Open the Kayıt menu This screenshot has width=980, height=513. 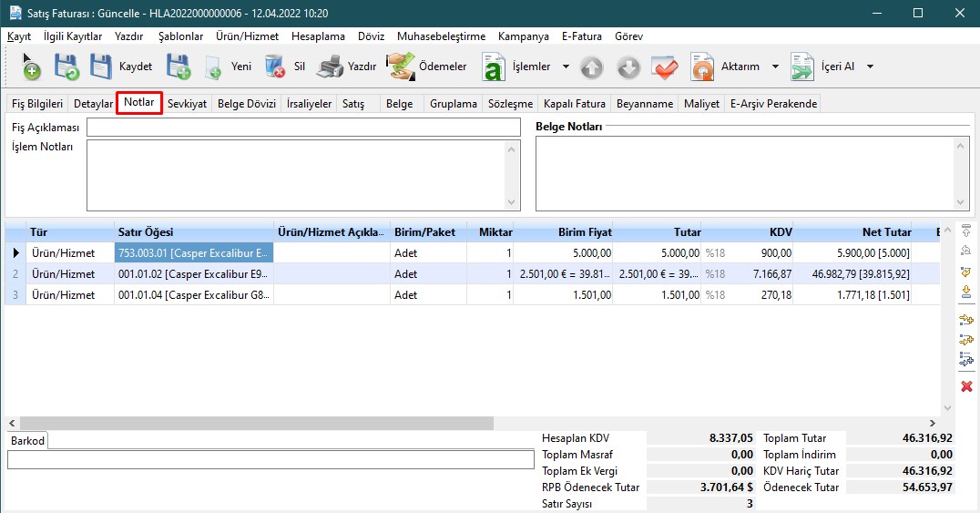tap(19, 36)
